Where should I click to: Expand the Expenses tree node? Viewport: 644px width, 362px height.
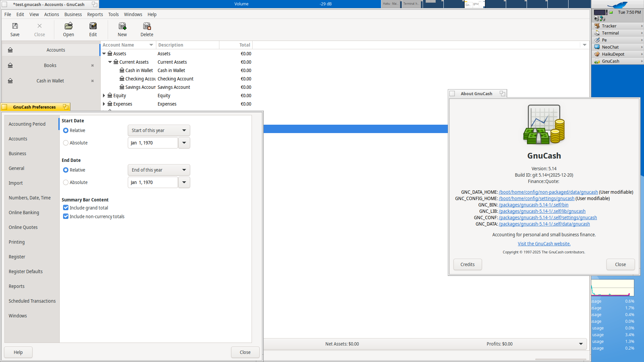click(x=104, y=104)
